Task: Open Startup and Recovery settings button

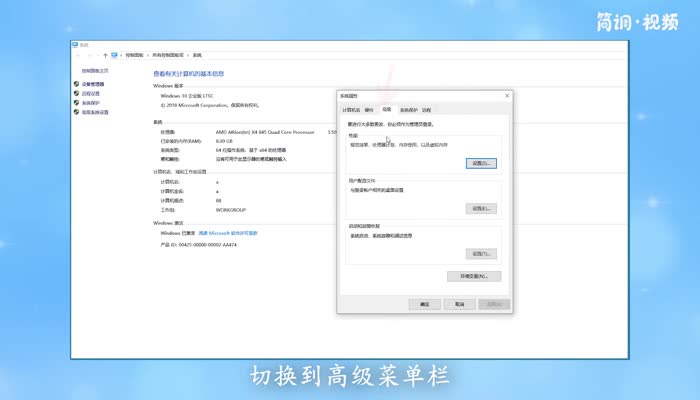Action: [481, 254]
